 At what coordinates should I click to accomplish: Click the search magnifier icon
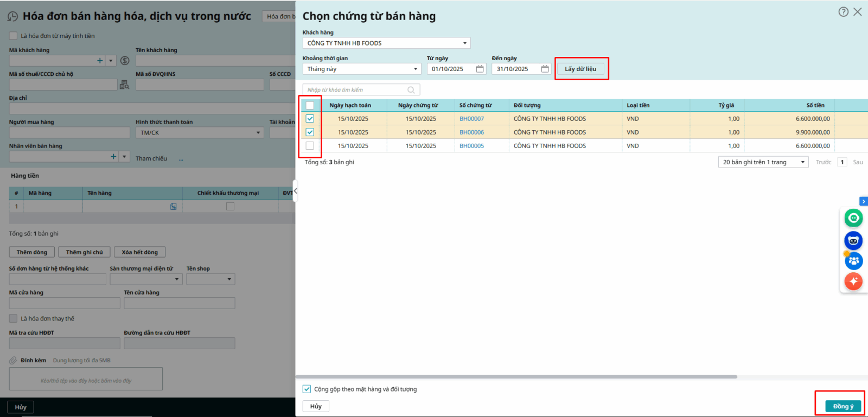tap(411, 90)
